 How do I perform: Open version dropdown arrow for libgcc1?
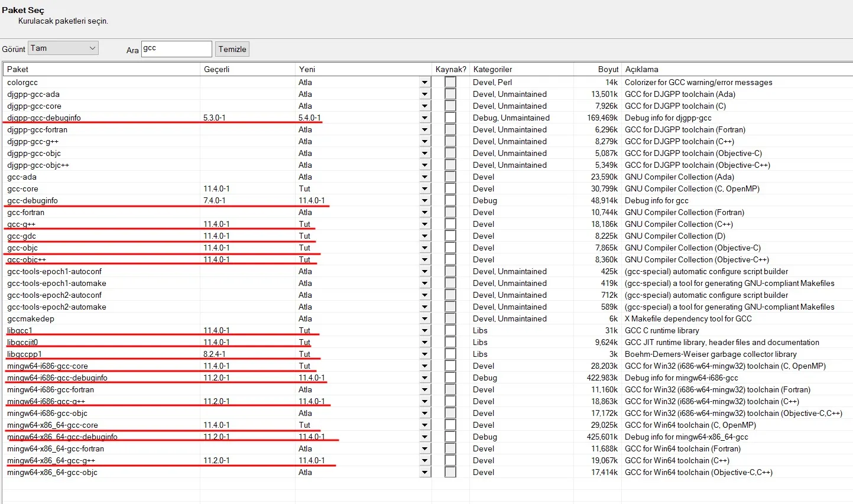[x=424, y=331]
